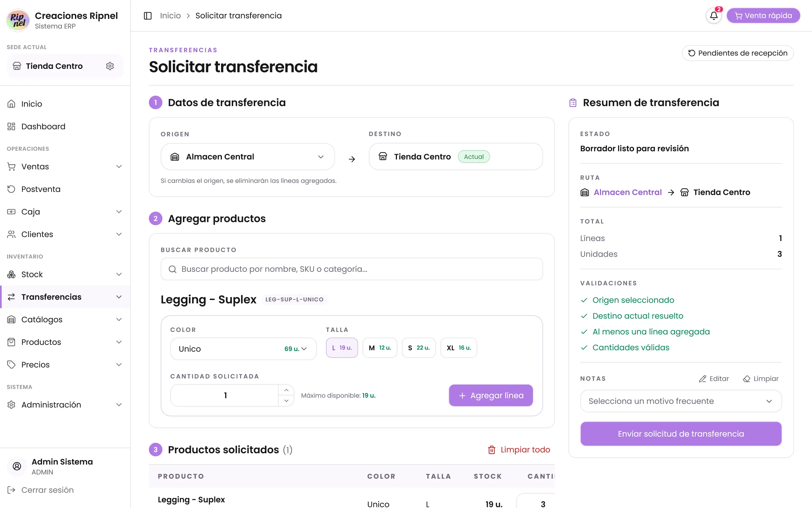812x508 pixels.
Task: Click the Stock boxes icon
Action: pos(11,275)
